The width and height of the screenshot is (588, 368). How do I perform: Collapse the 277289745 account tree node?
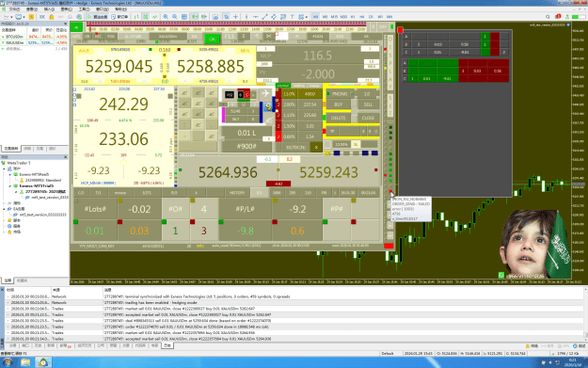[16, 191]
